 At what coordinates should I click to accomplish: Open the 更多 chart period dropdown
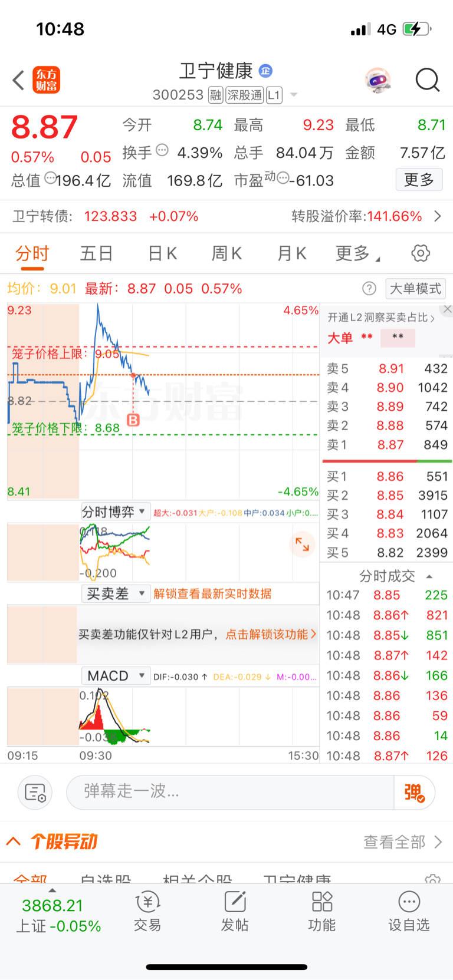(x=358, y=253)
